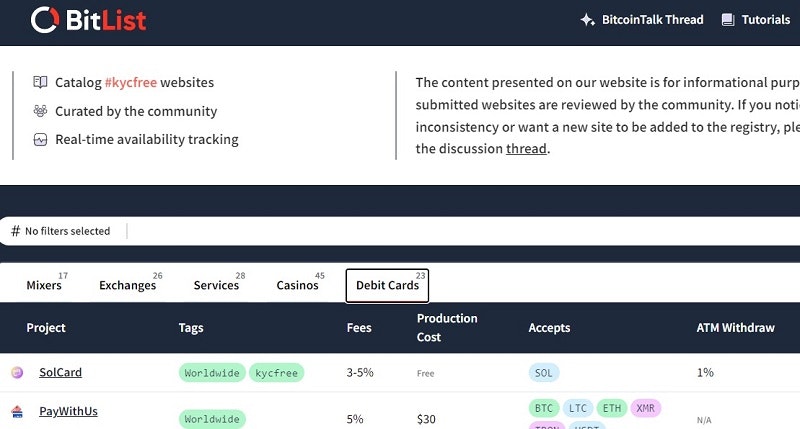This screenshot has height=429, width=800.
Task: Click the catalog book icon
Action: point(40,82)
